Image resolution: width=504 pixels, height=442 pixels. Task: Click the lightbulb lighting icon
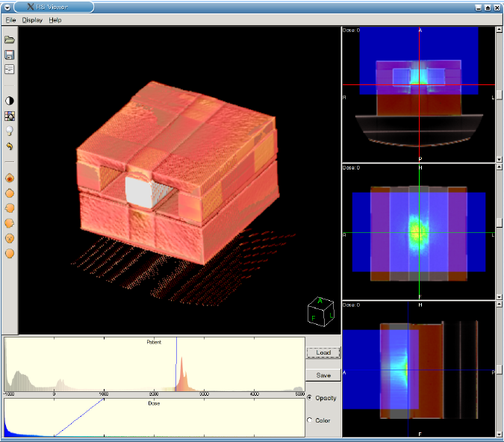click(x=10, y=131)
